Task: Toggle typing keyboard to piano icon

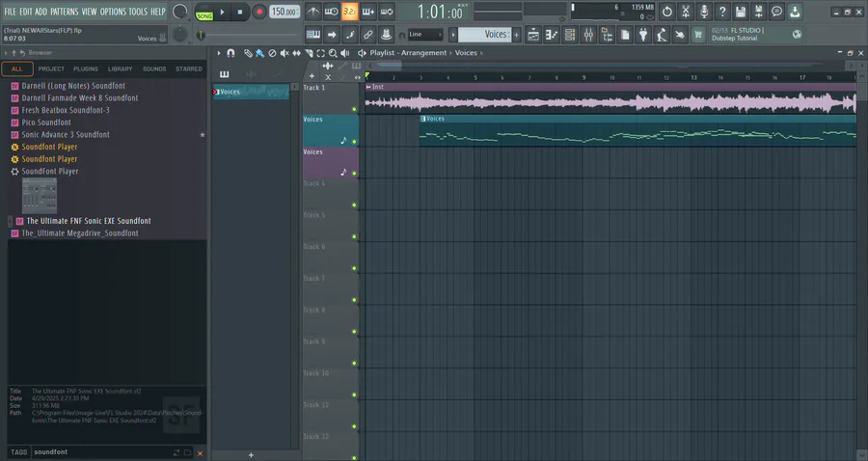Action: point(313,35)
